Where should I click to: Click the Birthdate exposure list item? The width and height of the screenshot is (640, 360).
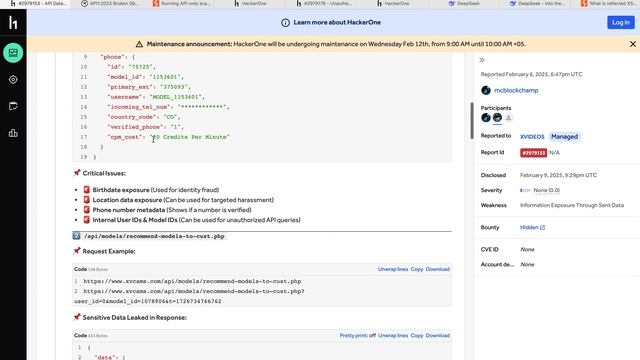[x=156, y=190]
